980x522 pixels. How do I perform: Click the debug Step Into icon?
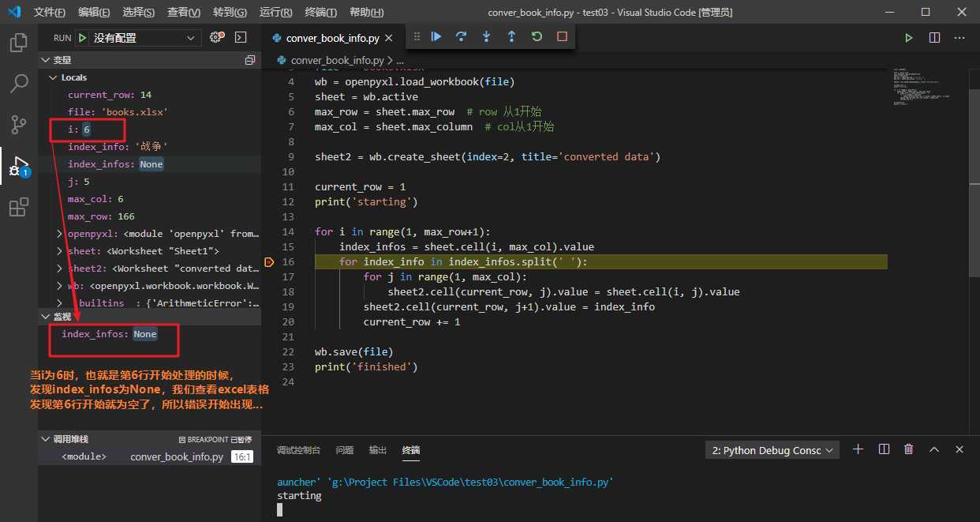click(486, 36)
